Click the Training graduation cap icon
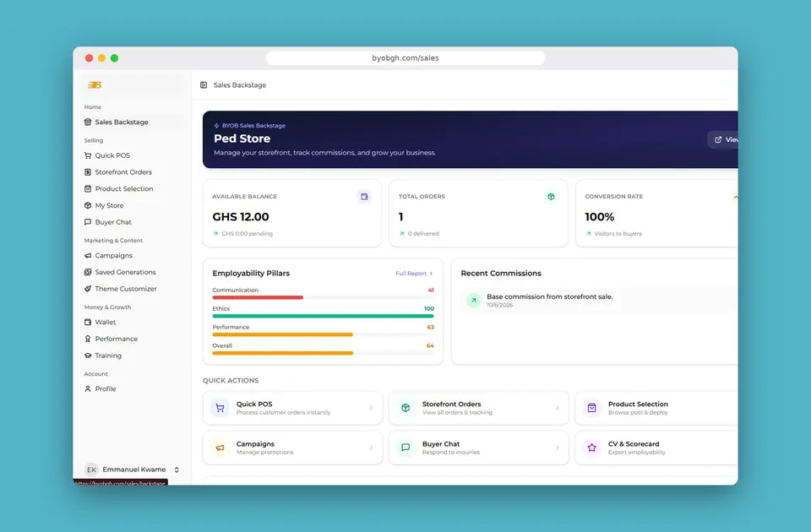Screen dimensions: 811x532 pos(88,356)
